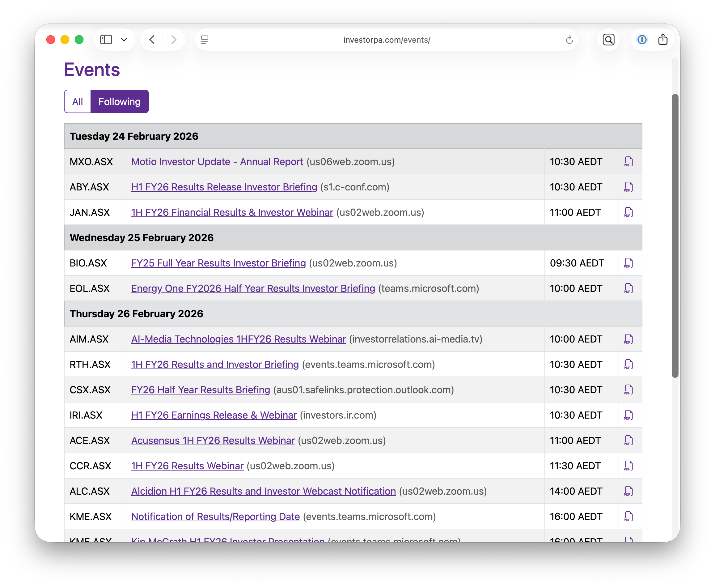This screenshot has width=715, height=588.
Task: Open the search tool in the toolbar
Action: click(608, 40)
